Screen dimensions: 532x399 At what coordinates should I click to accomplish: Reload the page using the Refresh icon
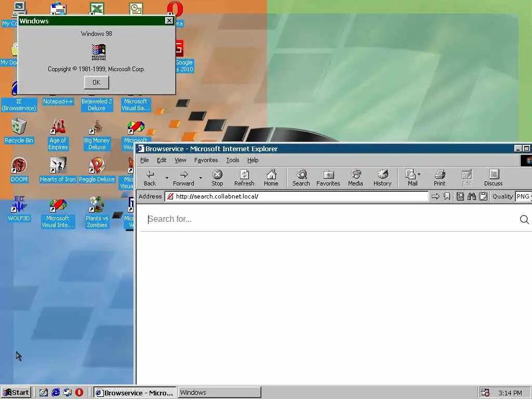tap(244, 178)
